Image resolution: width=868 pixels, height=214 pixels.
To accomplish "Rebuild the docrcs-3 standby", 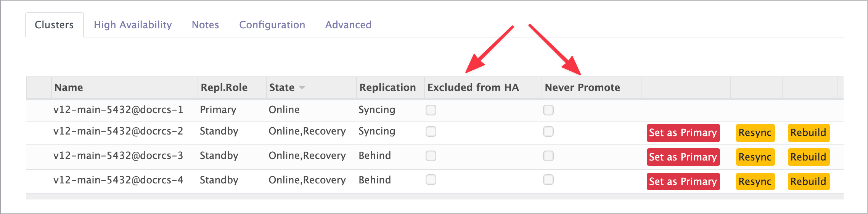I will 809,157.
